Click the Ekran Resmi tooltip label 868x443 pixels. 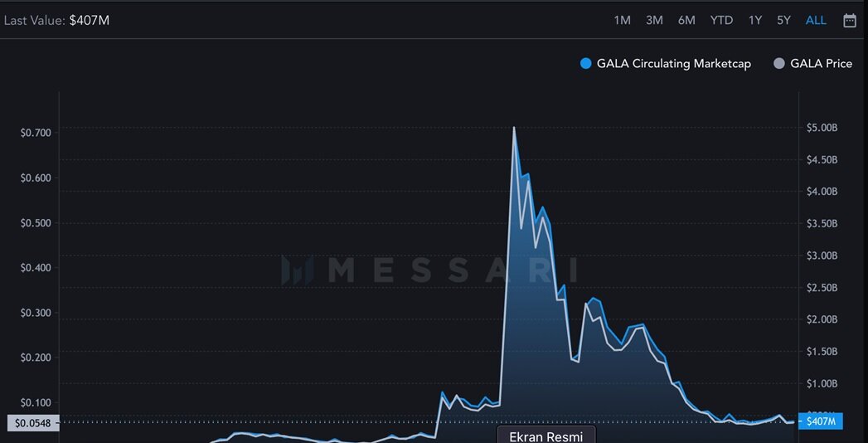[x=546, y=436]
